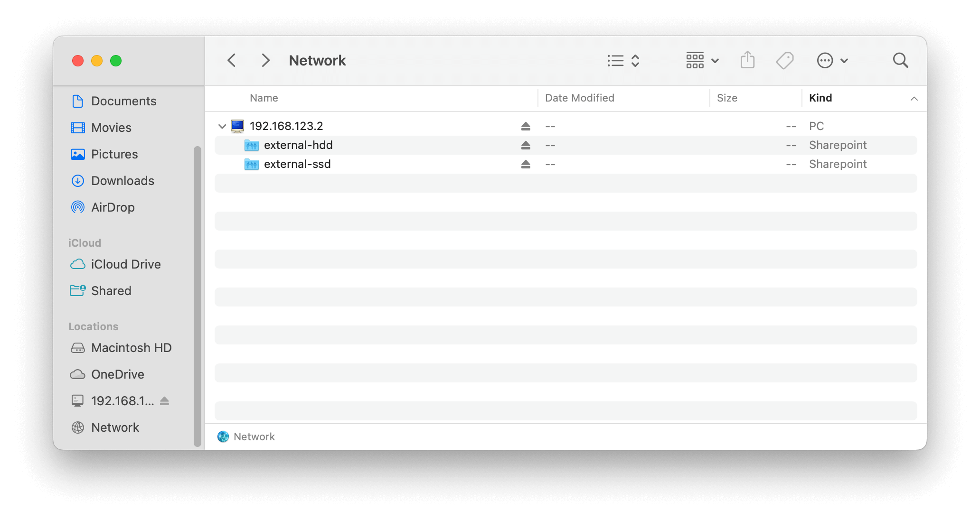The height and width of the screenshot is (520, 980).
Task: Sort by the Name column header
Action: [x=264, y=98]
